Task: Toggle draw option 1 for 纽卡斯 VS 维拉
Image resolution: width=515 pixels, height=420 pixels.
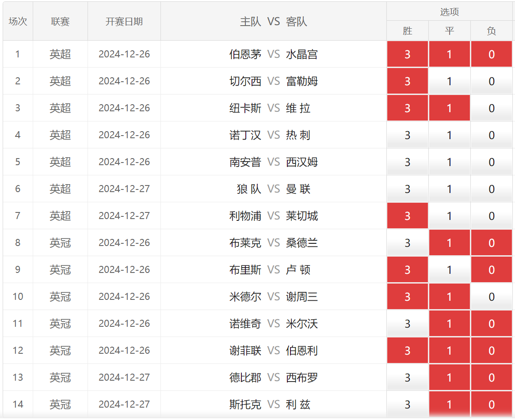Action: pyautogui.click(x=449, y=108)
